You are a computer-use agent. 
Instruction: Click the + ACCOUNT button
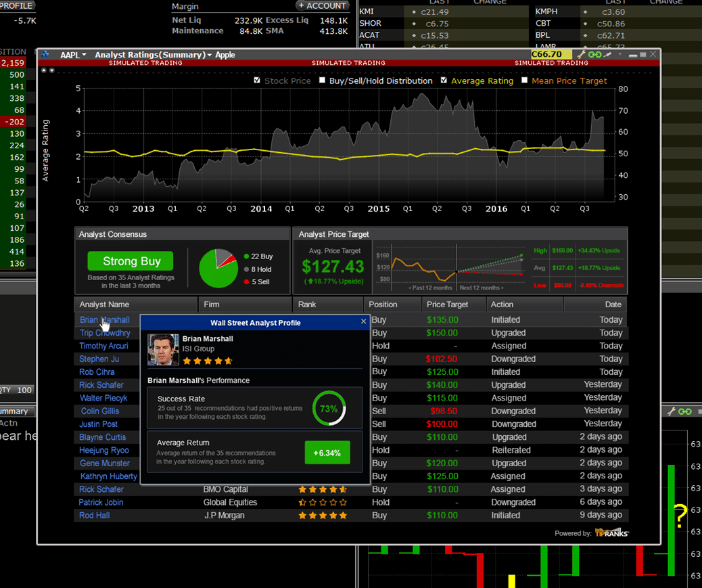click(x=322, y=5)
